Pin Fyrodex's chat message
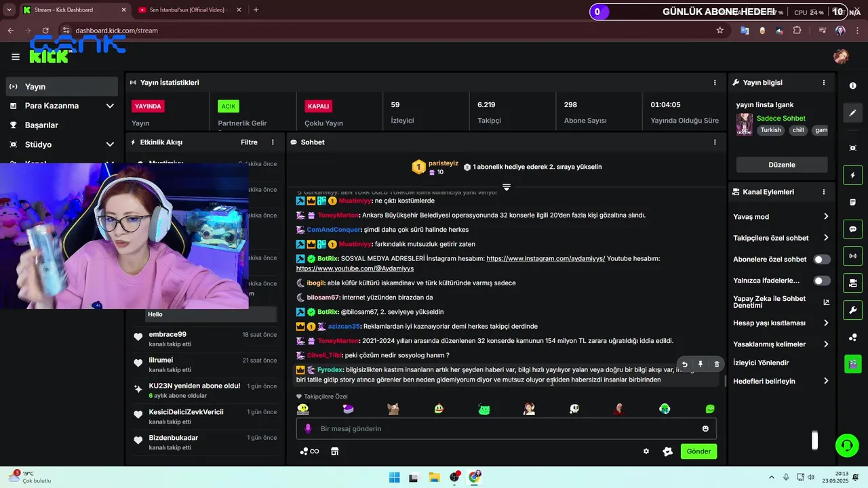The image size is (868, 488). coord(701,365)
